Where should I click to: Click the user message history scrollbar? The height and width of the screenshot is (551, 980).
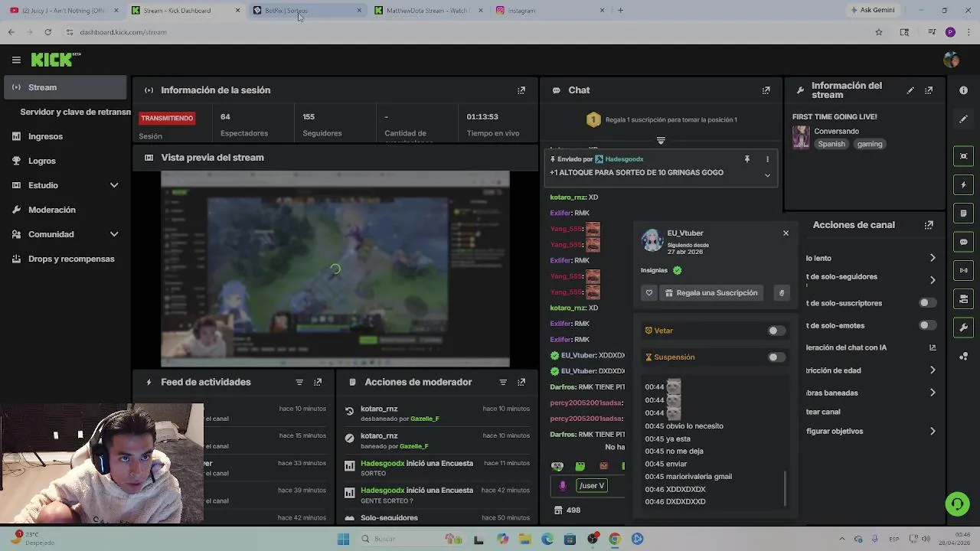click(x=786, y=488)
